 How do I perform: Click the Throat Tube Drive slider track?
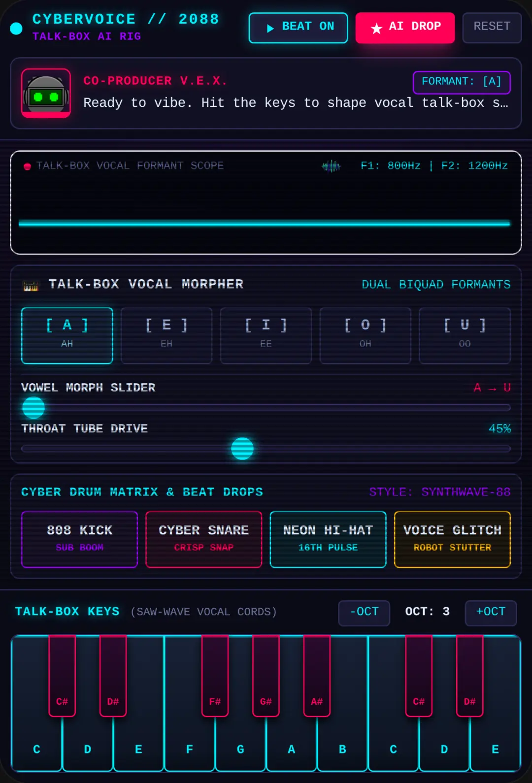coord(266,449)
